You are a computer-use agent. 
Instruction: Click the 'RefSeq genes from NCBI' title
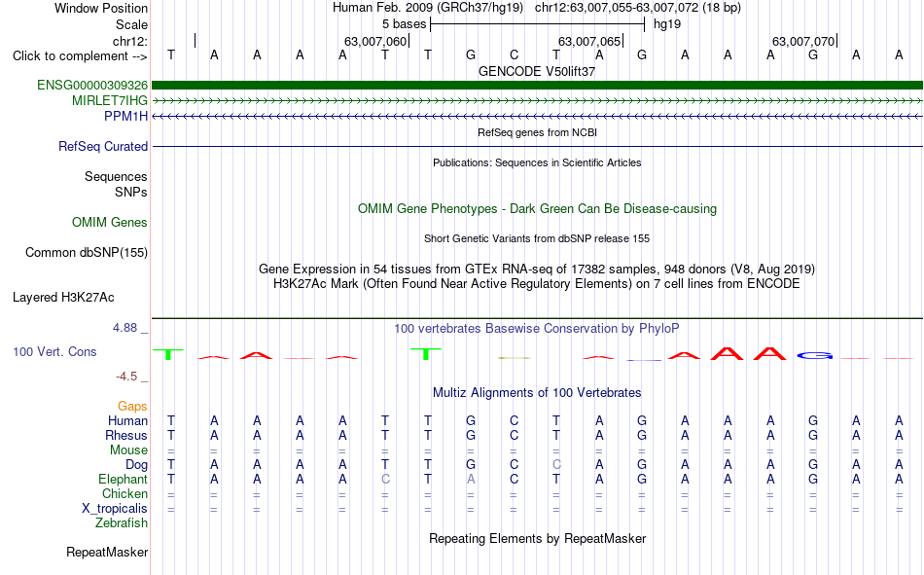537,132
